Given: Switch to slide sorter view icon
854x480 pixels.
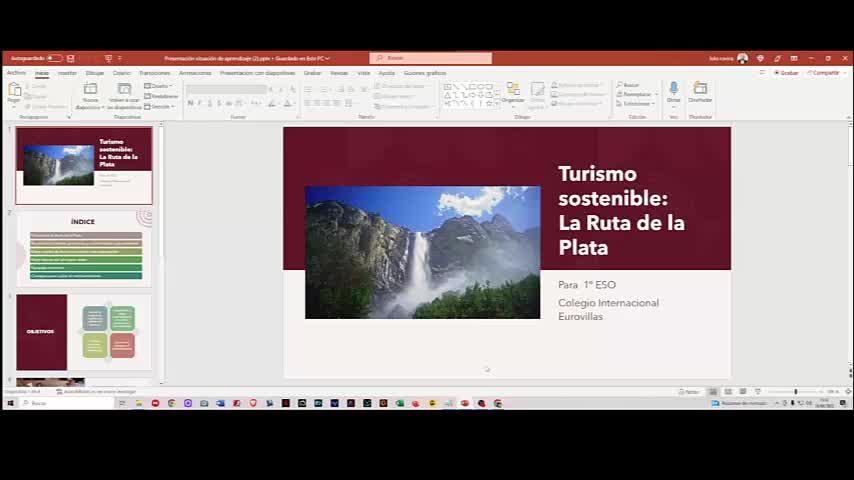Looking at the screenshot, I should pyautogui.click(x=728, y=392).
